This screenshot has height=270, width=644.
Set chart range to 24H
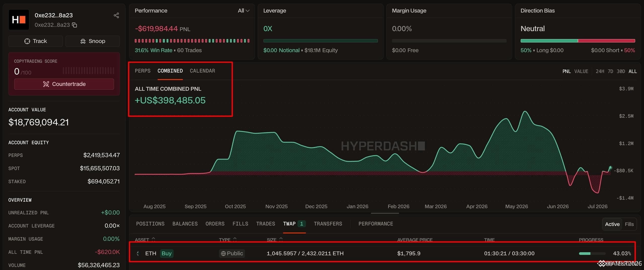click(x=600, y=71)
